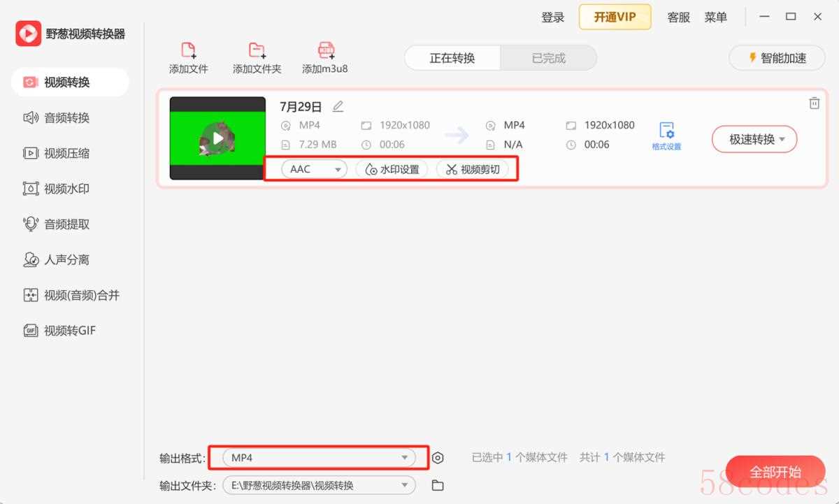Open 格式设置 format settings icon
Screen dimensions: 839x504
[666, 136]
